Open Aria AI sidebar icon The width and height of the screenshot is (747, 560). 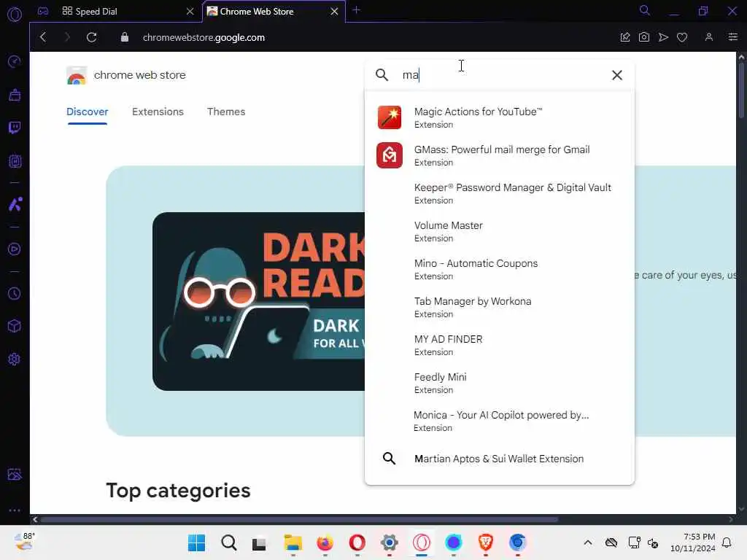tap(15, 204)
